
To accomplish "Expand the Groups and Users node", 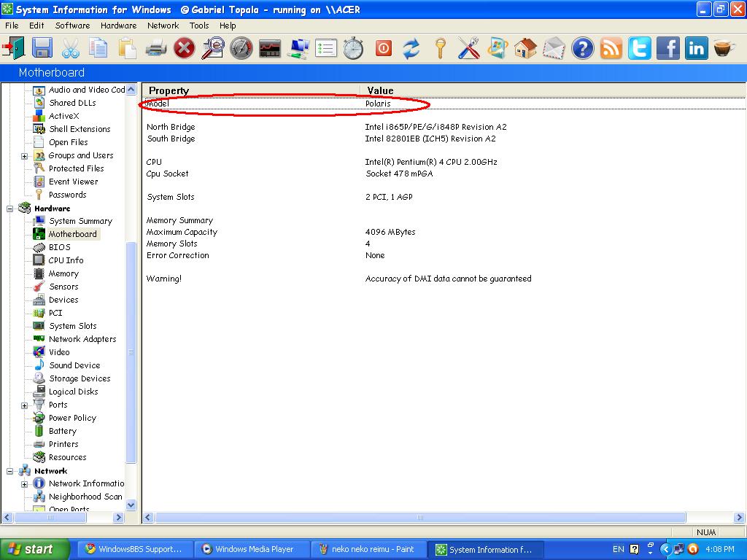I will coord(24,156).
